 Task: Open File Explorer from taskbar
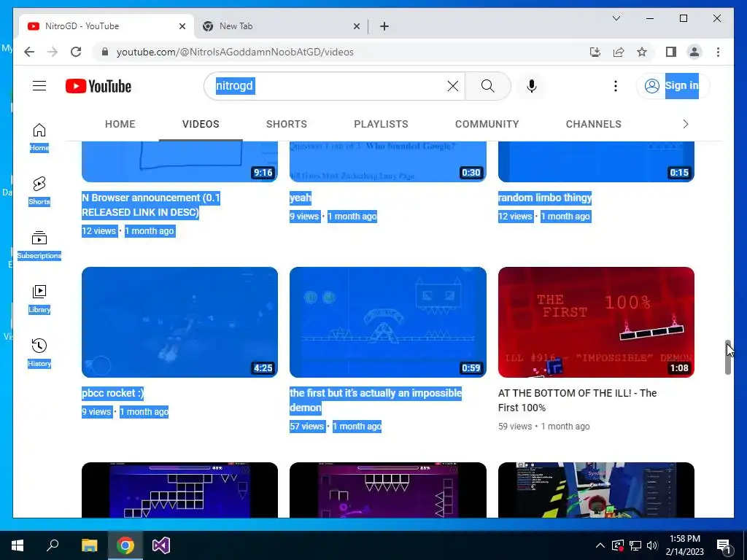[x=89, y=545]
